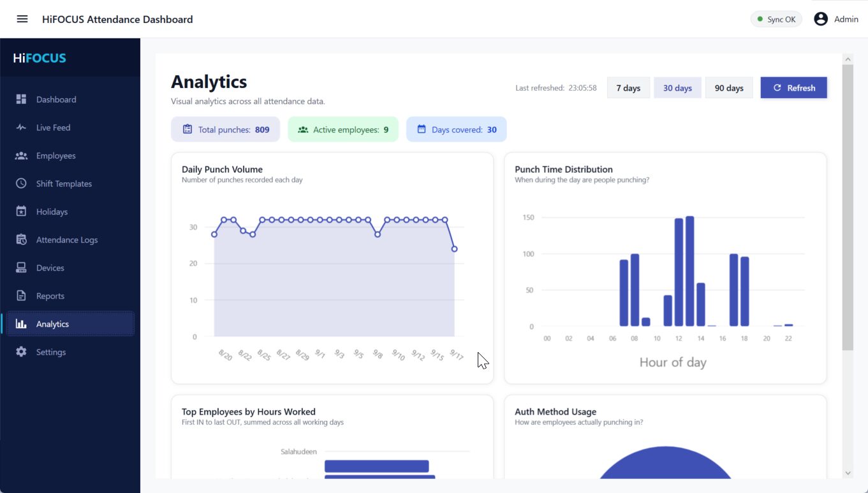Click the HiFOCUS sidebar logo
The width and height of the screenshot is (868, 493).
[x=40, y=58]
